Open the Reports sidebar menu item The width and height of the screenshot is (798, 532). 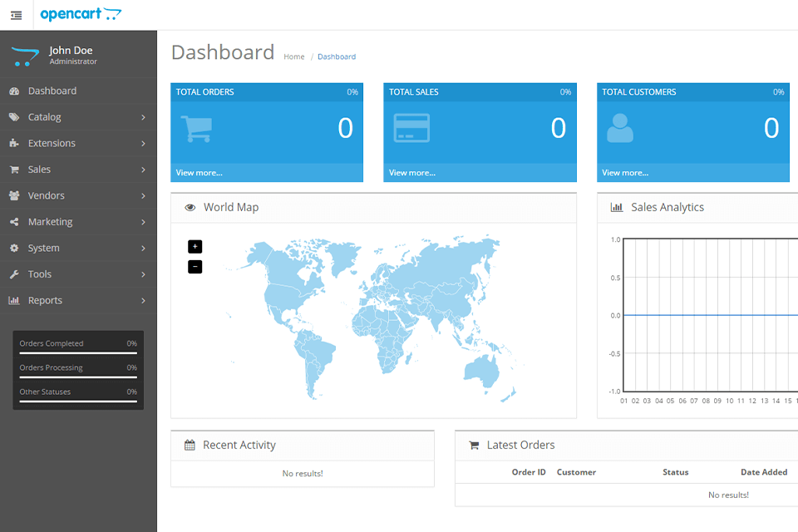click(x=78, y=301)
